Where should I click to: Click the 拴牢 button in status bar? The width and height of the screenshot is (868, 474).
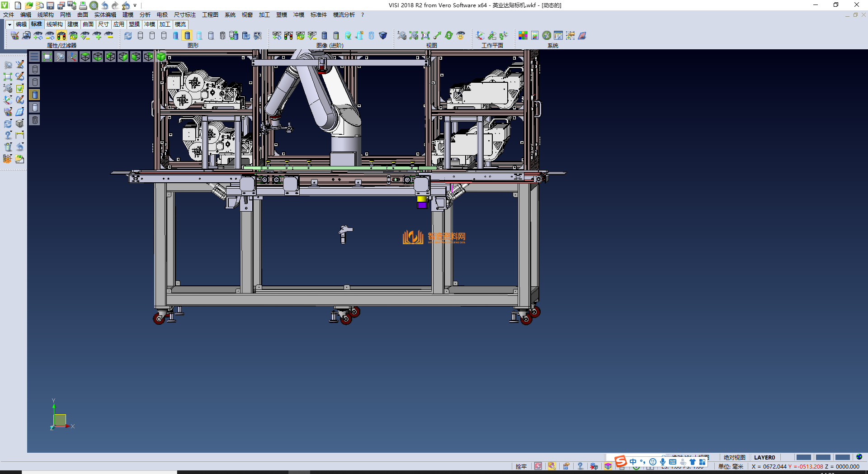[x=521, y=466]
